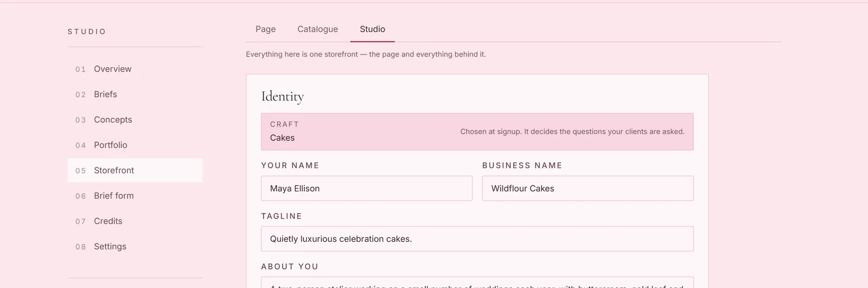Viewport: 868px width, 288px height.
Task: Click the "Everything here is one storefront" description
Action: tap(366, 54)
